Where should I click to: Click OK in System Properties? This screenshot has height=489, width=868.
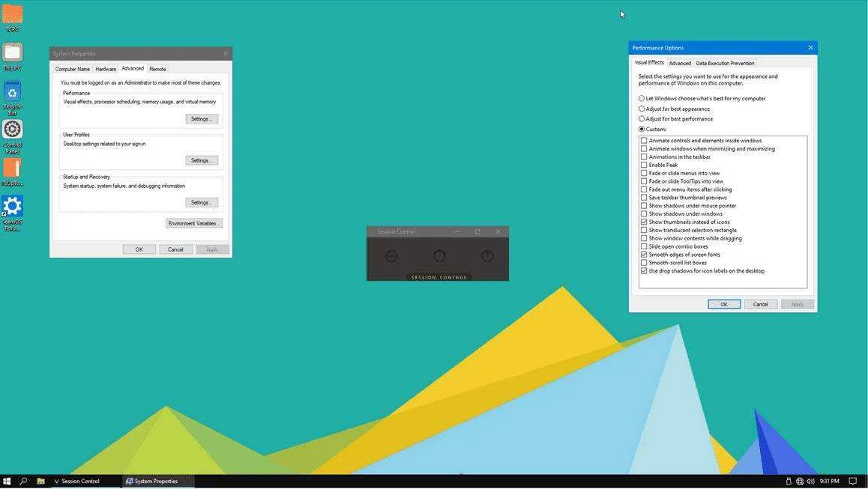[139, 249]
